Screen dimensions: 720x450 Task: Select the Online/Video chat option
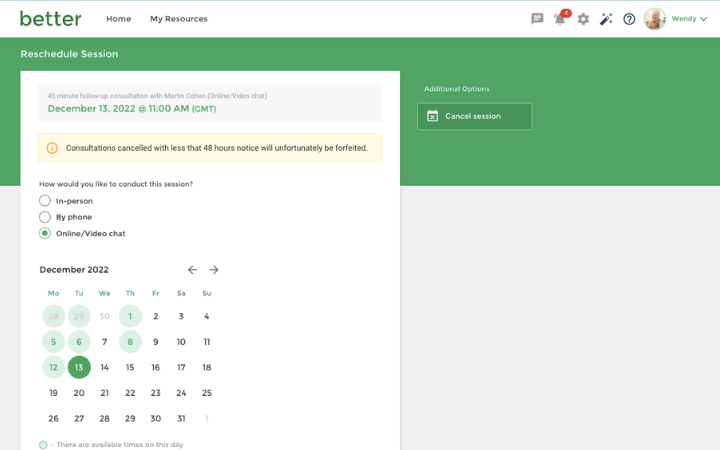(x=82, y=233)
